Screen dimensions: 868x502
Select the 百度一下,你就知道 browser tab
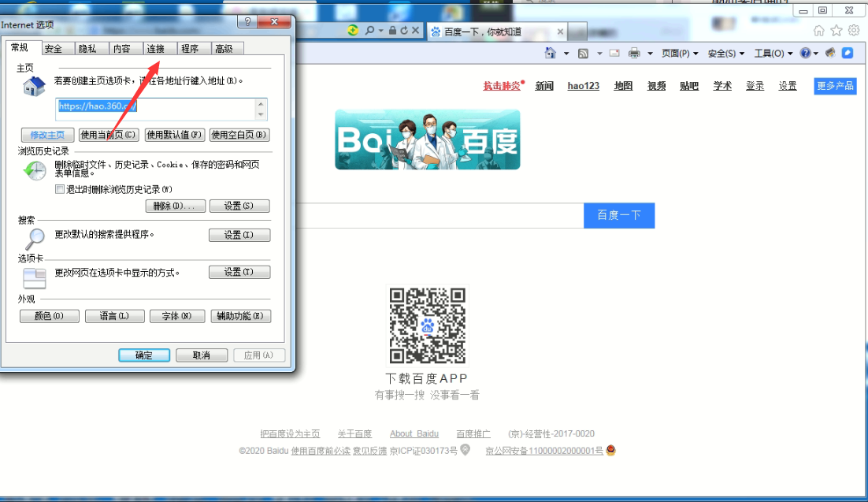pyautogui.click(x=498, y=32)
